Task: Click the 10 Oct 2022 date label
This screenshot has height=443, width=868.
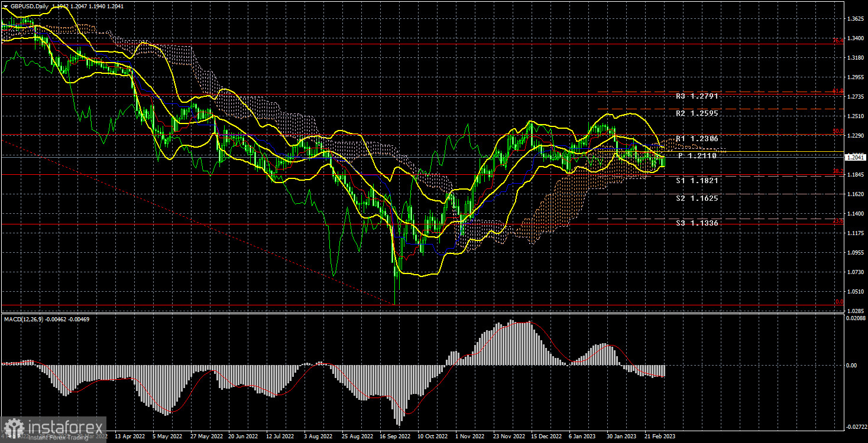Action: (x=433, y=437)
